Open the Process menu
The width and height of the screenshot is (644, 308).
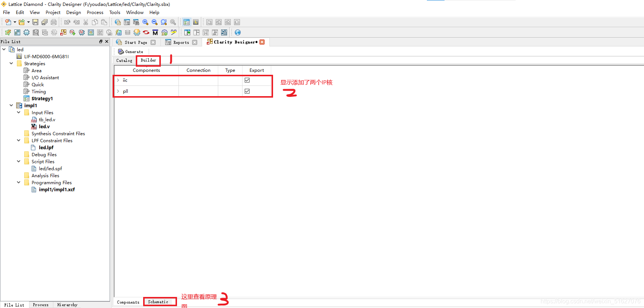pyautogui.click(x=95, y=12)
